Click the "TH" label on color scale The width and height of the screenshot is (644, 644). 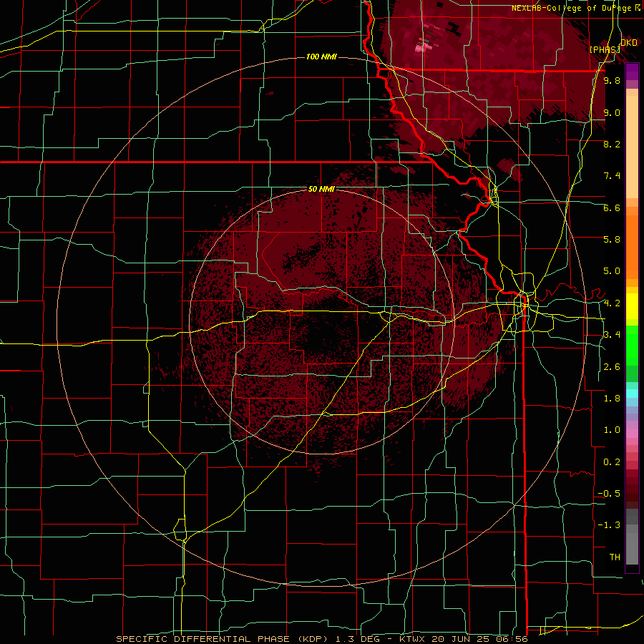pyautogui.click(x=615, y=557)
